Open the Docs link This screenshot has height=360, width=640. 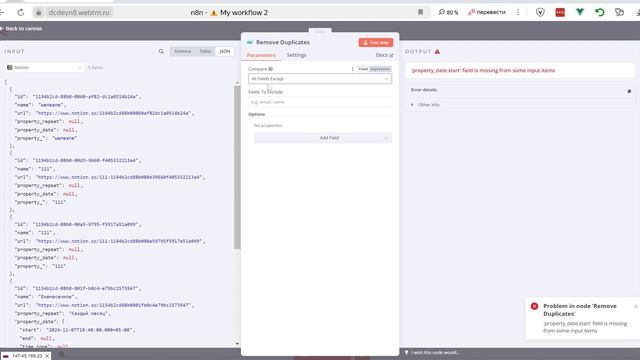(384, 55)
